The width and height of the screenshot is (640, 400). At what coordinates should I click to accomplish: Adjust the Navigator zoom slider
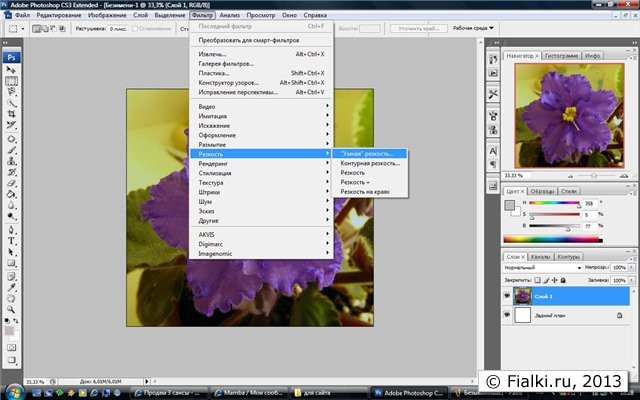tap(594, 176)
